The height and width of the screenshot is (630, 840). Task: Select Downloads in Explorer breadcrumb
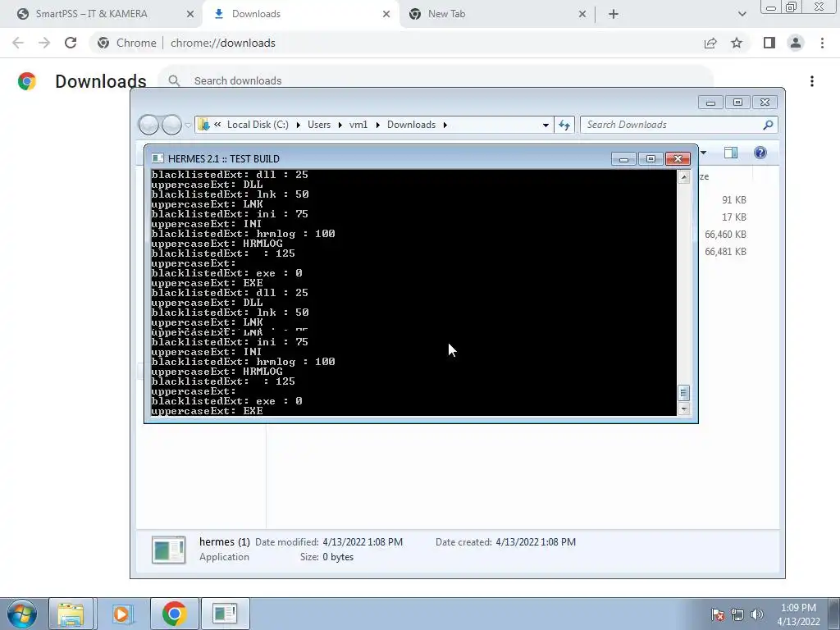point(412,125)
